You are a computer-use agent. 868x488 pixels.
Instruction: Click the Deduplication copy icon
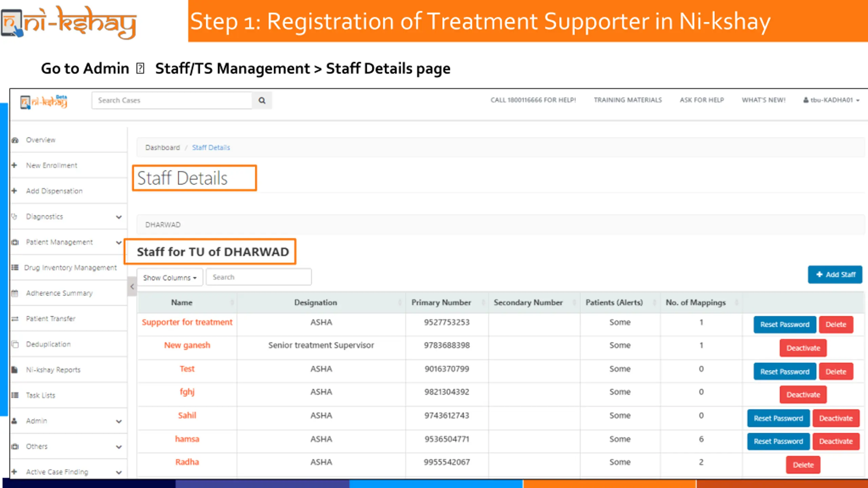click(x=15, y=344)
